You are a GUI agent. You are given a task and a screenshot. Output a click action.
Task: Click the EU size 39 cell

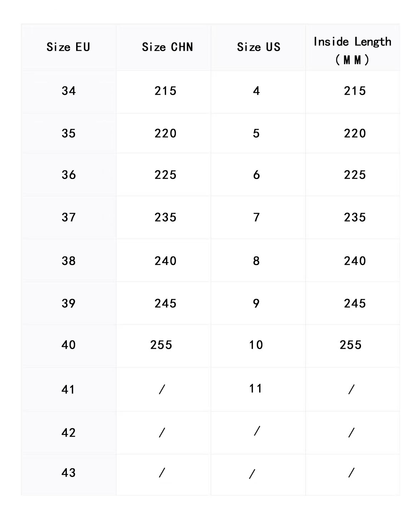[x=69, y=303]
